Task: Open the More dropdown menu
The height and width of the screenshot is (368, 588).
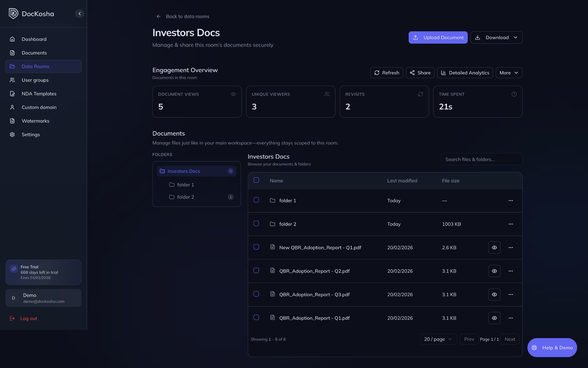Action: coord(509,73)
